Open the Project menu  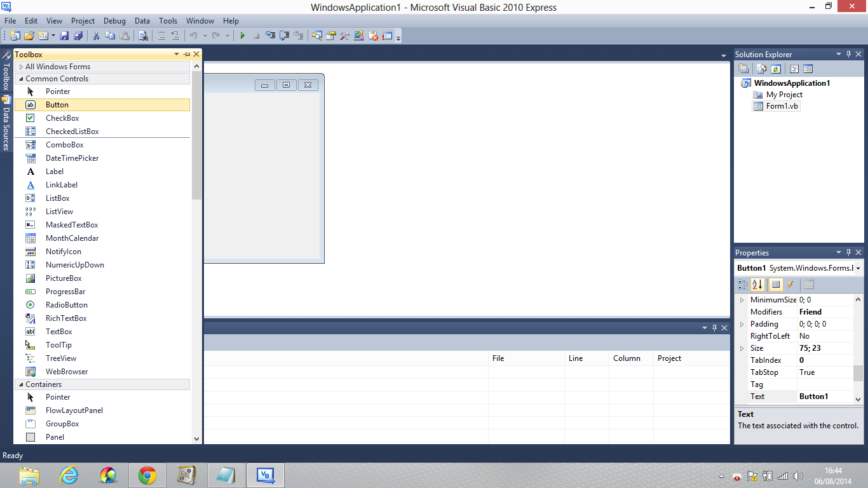pyautogui.click(x=83, y=21)
